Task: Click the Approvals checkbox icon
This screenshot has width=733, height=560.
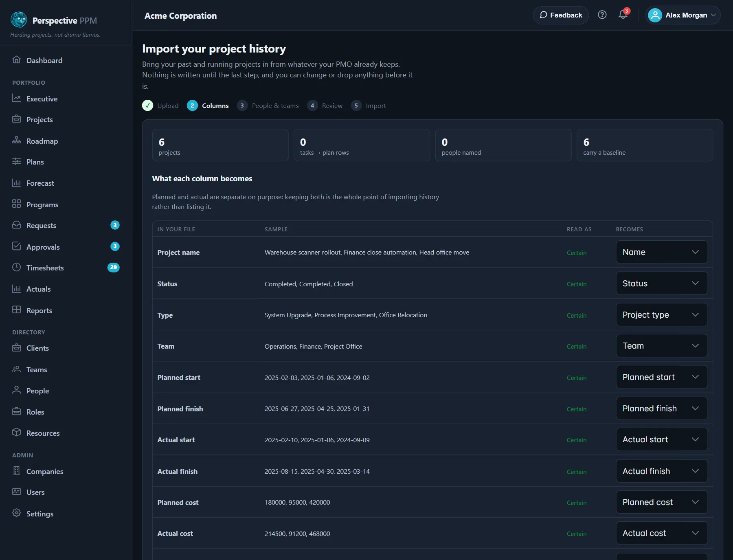Action: coord(16,246)
